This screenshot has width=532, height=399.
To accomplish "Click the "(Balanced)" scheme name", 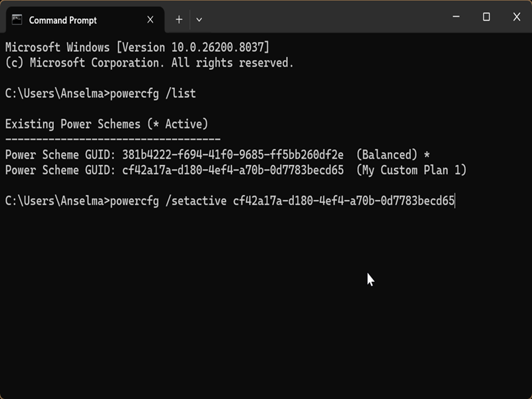I will (387, 155).
